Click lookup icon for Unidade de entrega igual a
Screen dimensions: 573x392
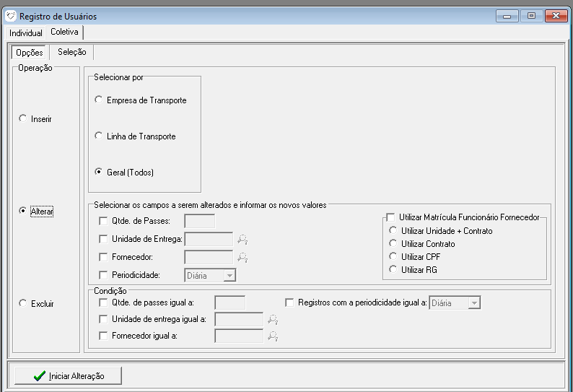(x=273, y=318)
